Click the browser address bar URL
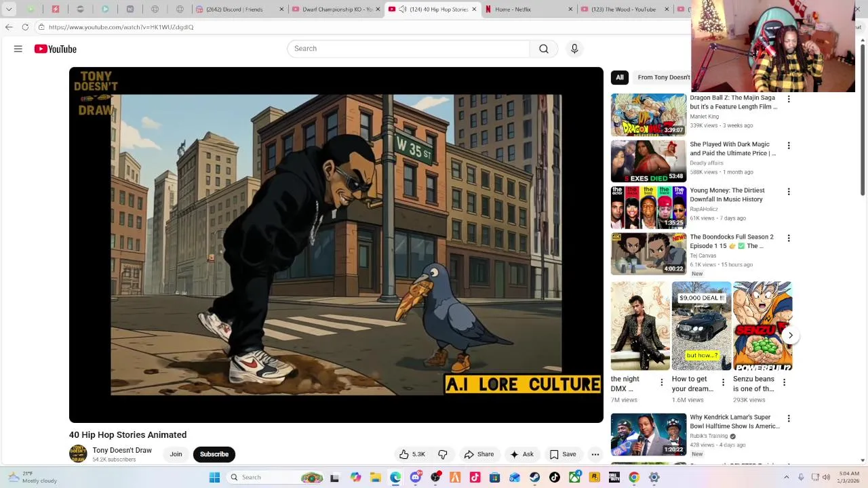The image size is (868, 488). click(x=121, y=27)
